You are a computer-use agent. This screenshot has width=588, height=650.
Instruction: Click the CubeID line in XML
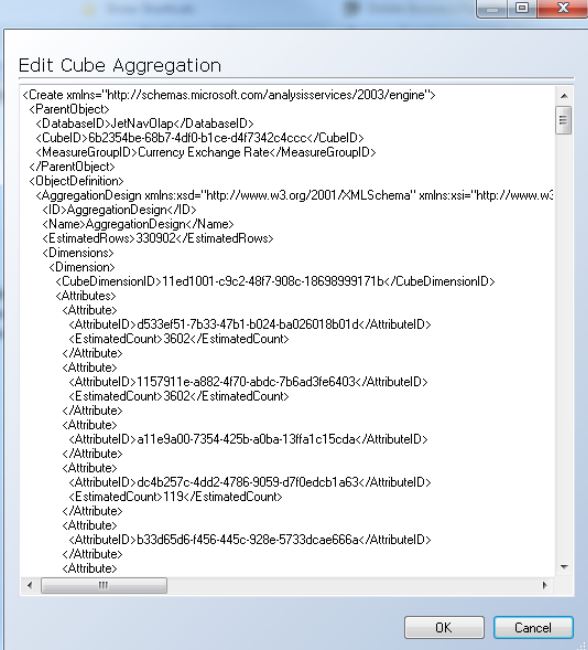coord(200,138)
